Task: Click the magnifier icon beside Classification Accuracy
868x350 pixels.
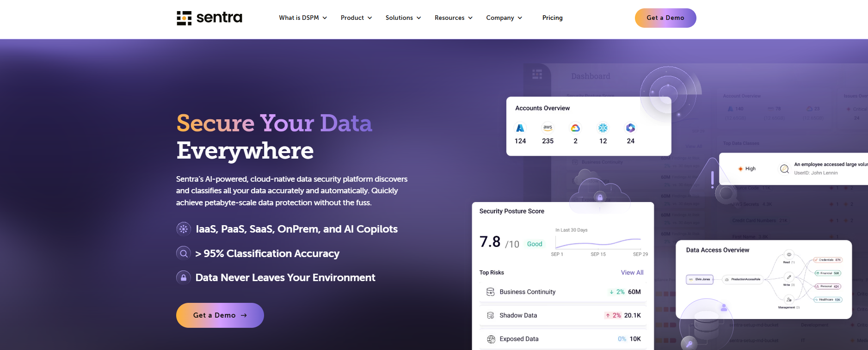Action: click(x=184, y=253)
